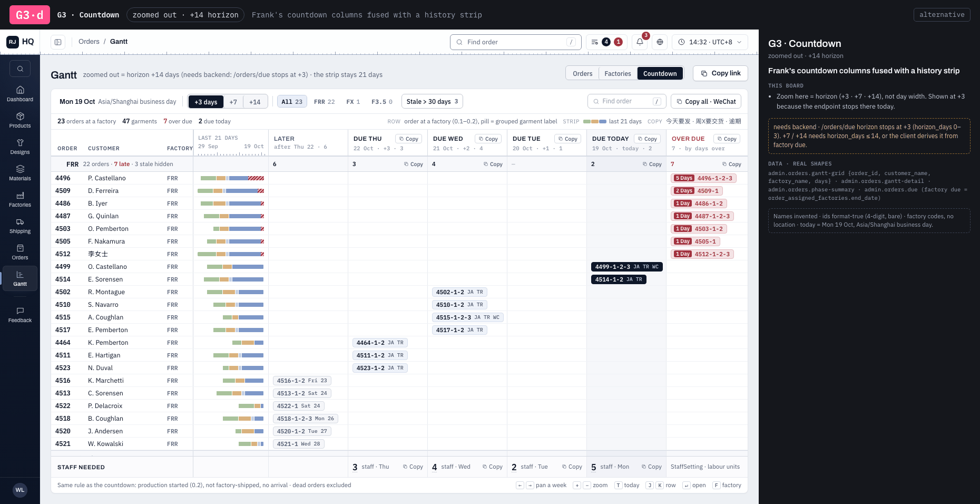Click the alternative button
Screen dimensions: 980x504
pyautogui.click(x=942, y=15)
